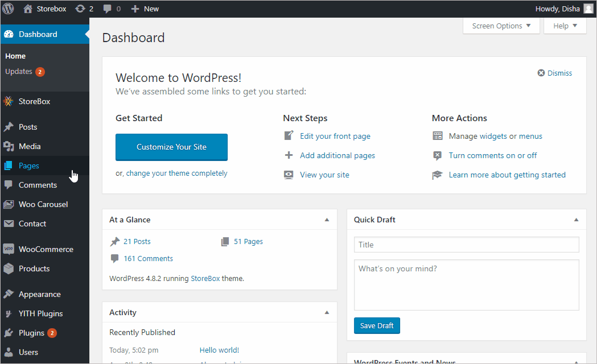
Task: Collapse the Quick Draft panel
Action: coord(576,220)
